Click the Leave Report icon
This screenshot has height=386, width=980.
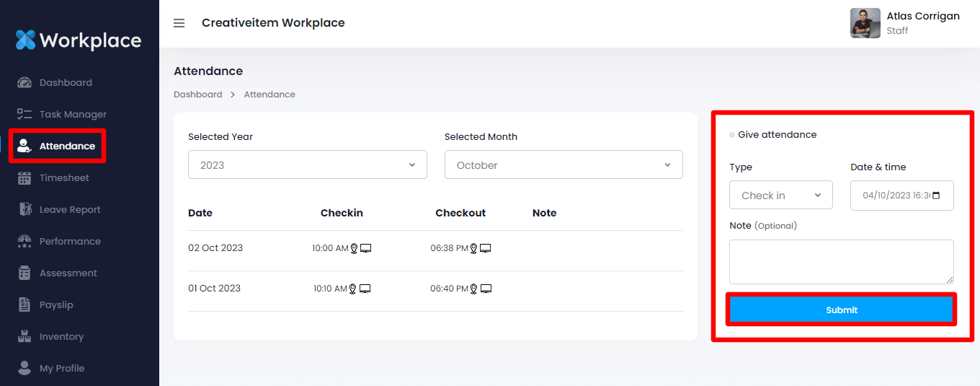24,209
